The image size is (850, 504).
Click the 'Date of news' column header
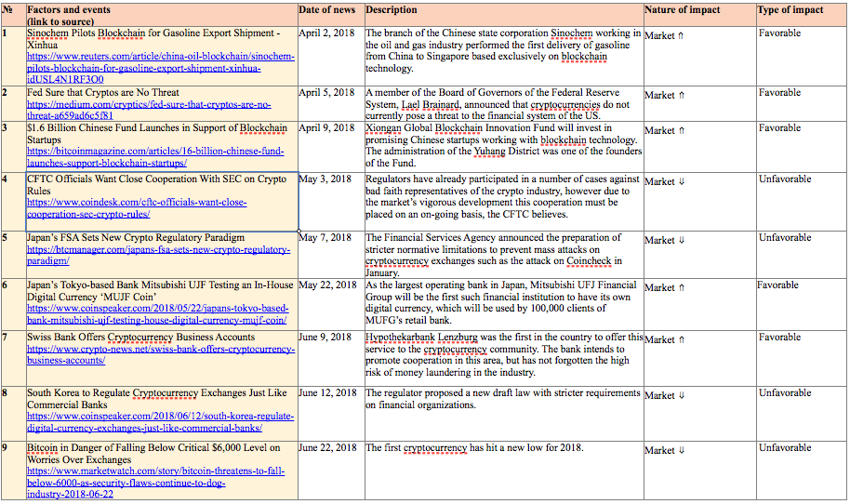pyautogui.click(x=331, y=15)
